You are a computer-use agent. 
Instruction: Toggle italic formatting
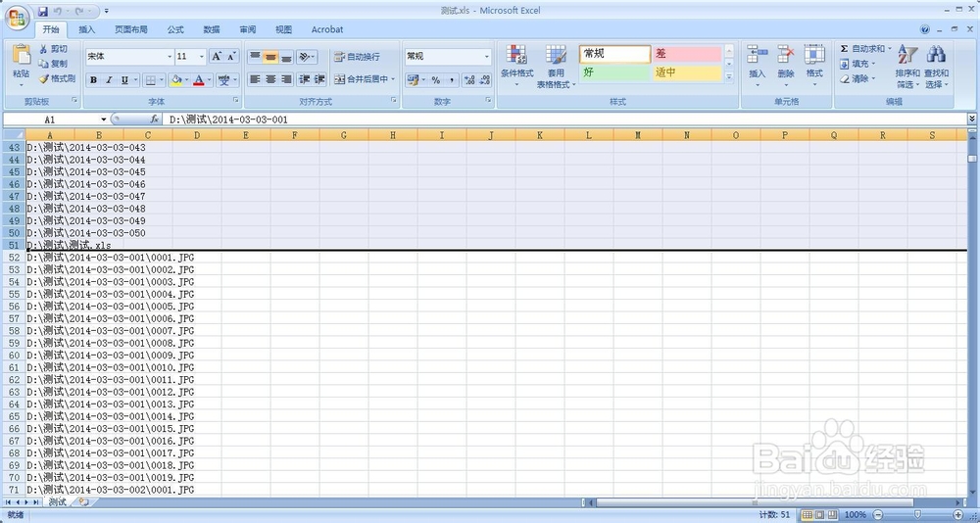pos(109,80)
